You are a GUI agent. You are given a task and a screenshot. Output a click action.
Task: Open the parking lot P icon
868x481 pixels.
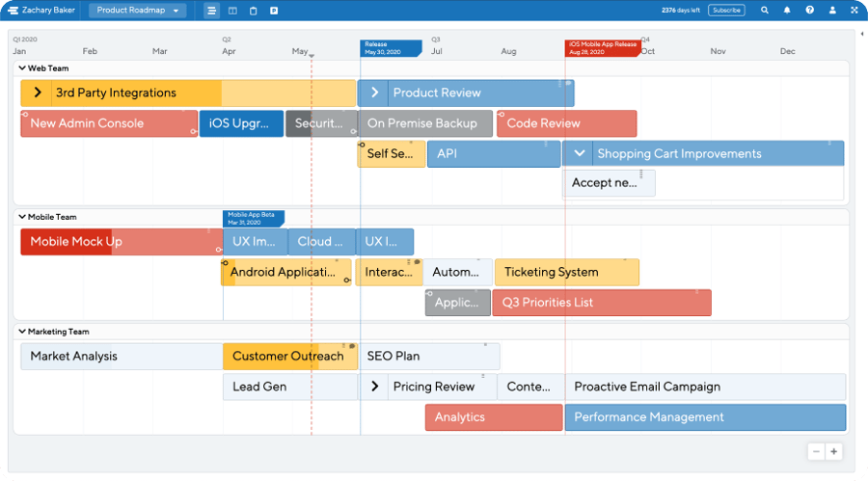pyautogui.click(x=274, y=11)
